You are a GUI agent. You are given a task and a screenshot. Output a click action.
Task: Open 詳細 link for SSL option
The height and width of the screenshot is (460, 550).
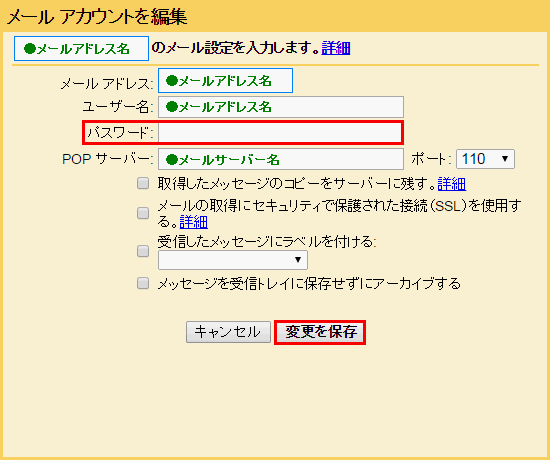(194, 222)
